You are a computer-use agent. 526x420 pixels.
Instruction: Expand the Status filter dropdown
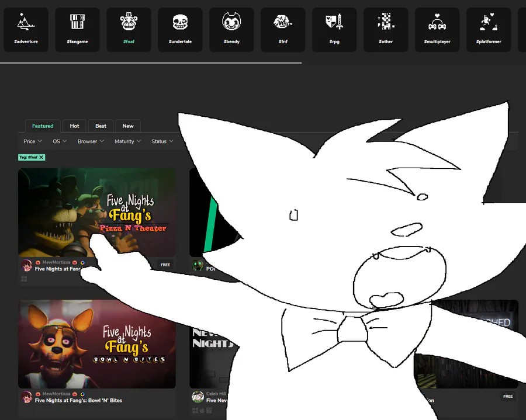point(162,141)
